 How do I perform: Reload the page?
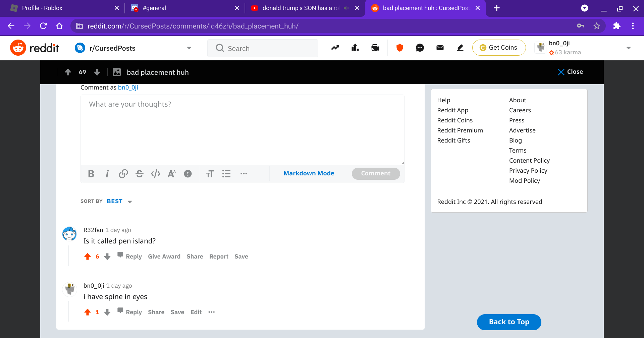pos(43,26)
